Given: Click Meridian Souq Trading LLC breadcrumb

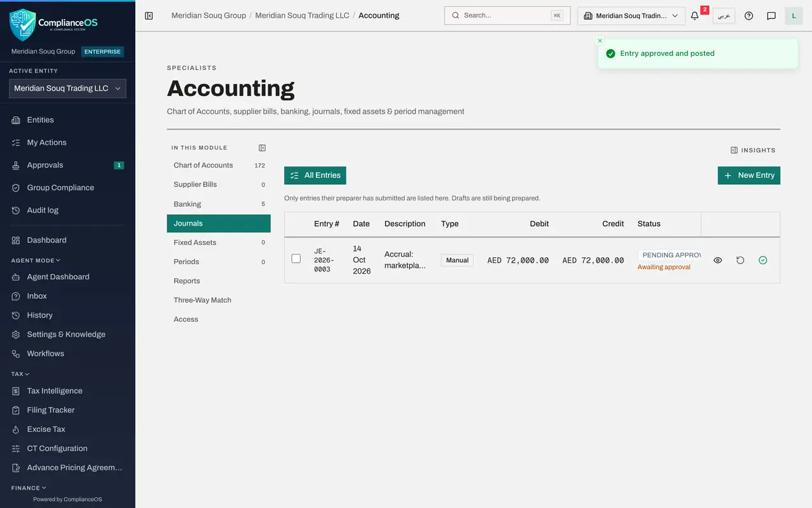Looking at the screenshot, I should [x=302, y=15].
